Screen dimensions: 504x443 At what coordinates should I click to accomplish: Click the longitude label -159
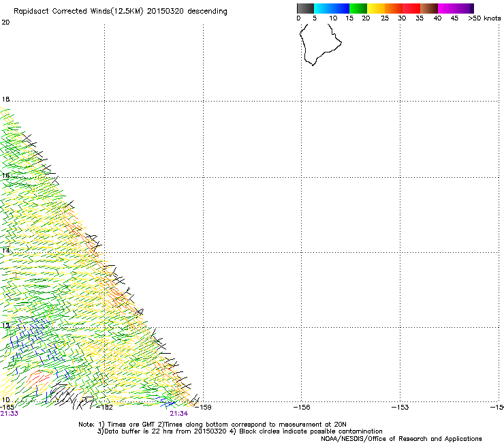point(203,408)
